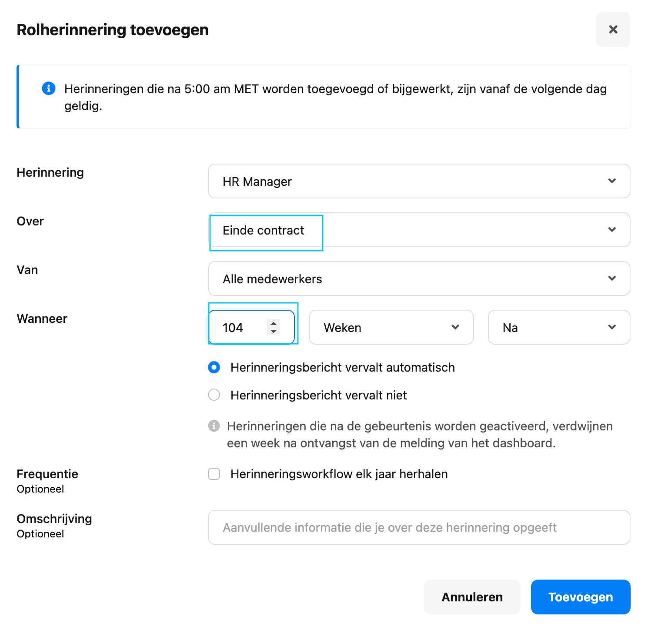The width and height of the screenshot is (648, 644).
Task: Open the Weken time unit dropdown
Action: [x=391, y=327]
